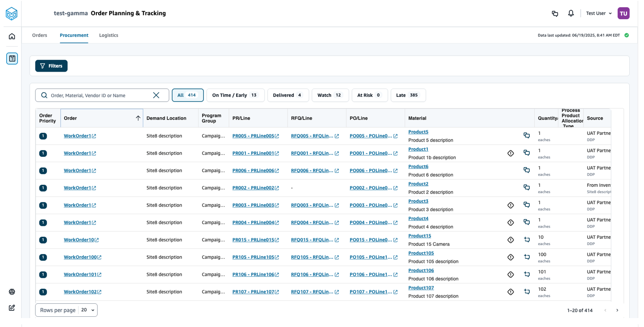Select the Late 385 status filter
644x327 pixels.
tap(408, 95)
